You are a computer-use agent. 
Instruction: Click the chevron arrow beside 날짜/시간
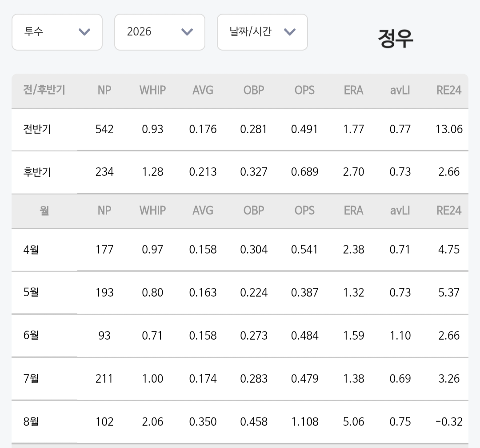290,32
